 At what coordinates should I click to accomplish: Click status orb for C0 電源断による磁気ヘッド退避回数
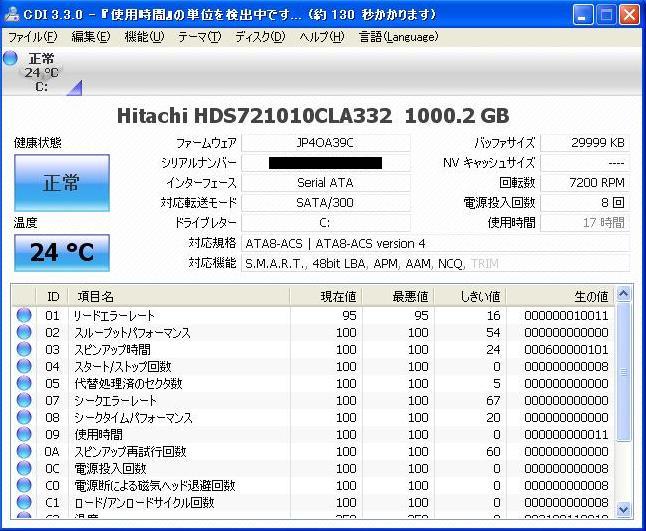click(x=24, y=485)
